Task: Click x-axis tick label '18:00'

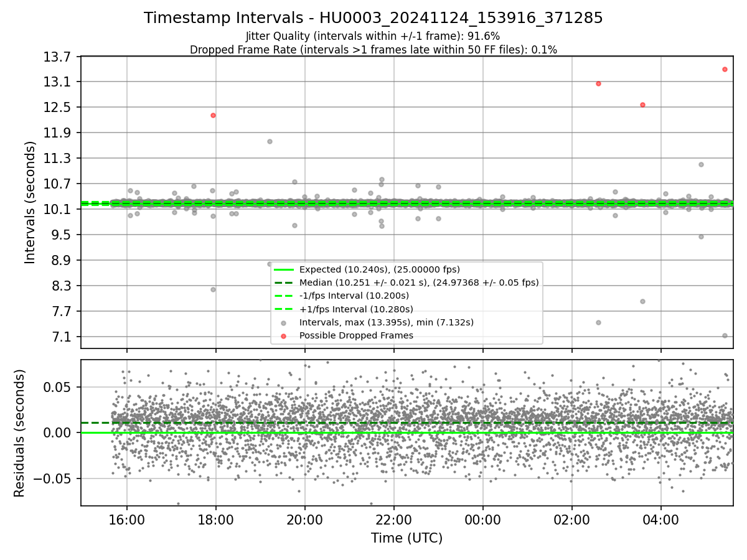Action: pos(216,520)
